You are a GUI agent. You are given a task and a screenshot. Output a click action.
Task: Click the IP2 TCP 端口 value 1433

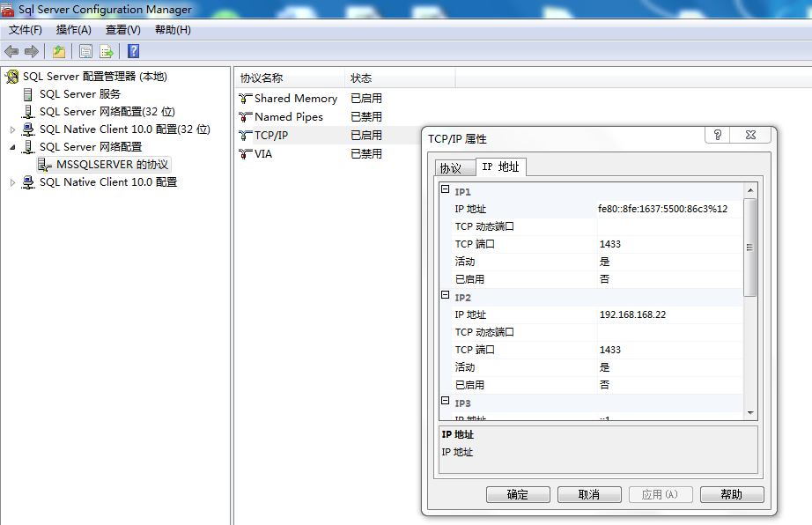coord(670,350)
